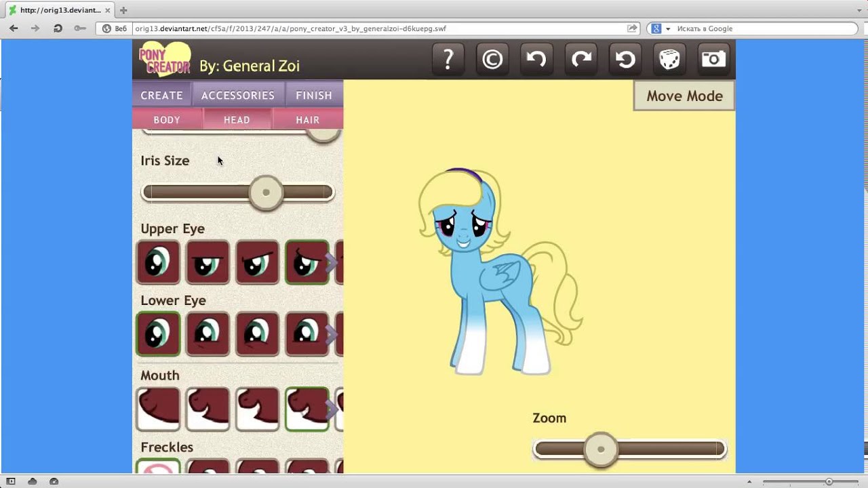Open the copyright info button
The height and width of the screenshot is (488, 868).
point(492,59)
